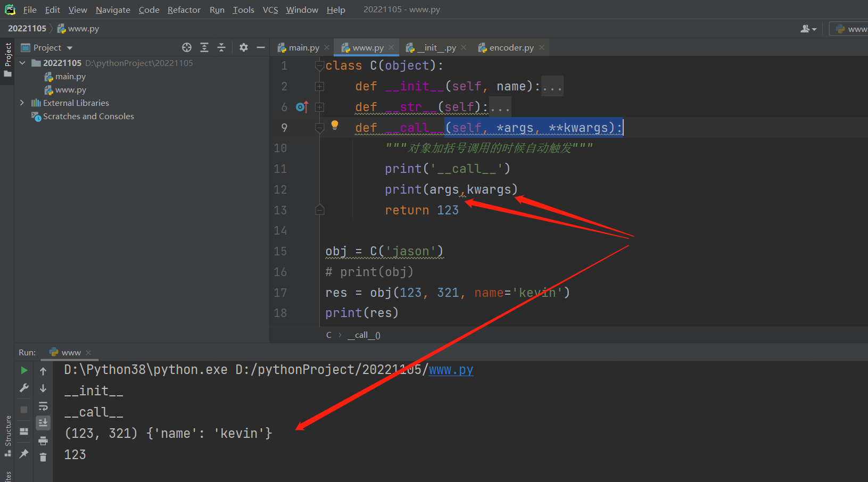This screenshot has width=868, height=482.
Task: Print the Run console output
Action: [x=43, y=441]
